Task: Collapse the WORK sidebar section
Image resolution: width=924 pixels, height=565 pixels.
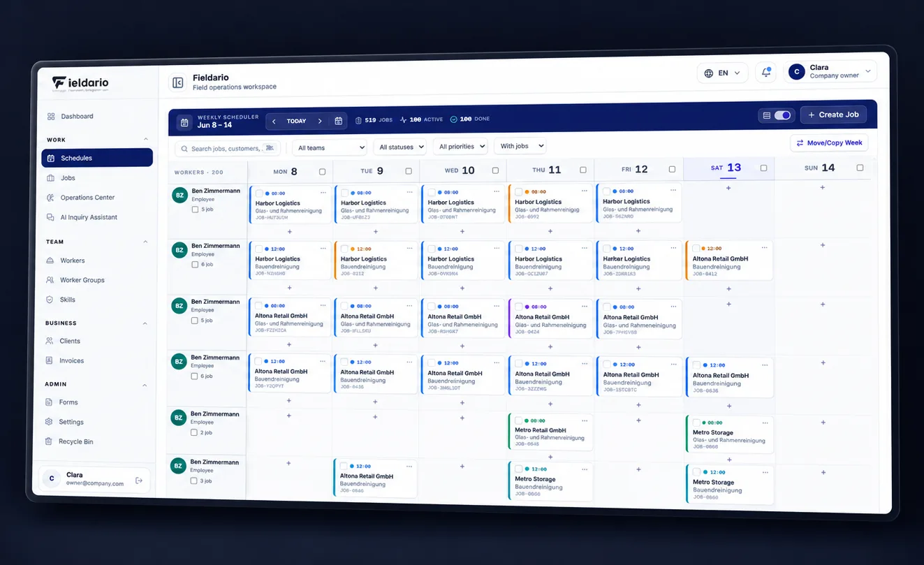Action: pyautogui.click(x=145, y=139)
